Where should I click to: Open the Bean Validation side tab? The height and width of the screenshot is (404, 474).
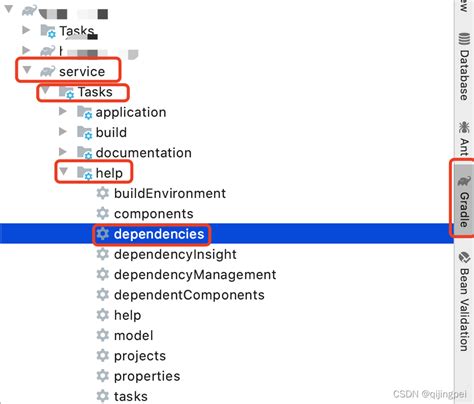pos(464,302)
